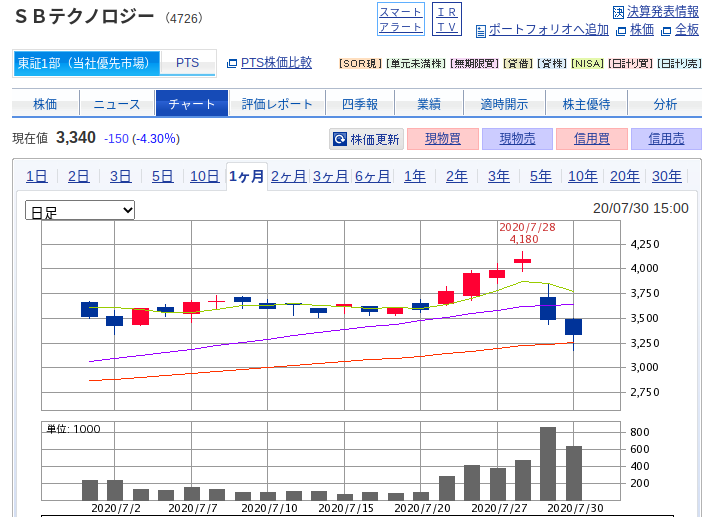Show 6ヶ月 chart period
Image resolution: width=710 pixels, height=517 pixels.
[x=373, y=176]
